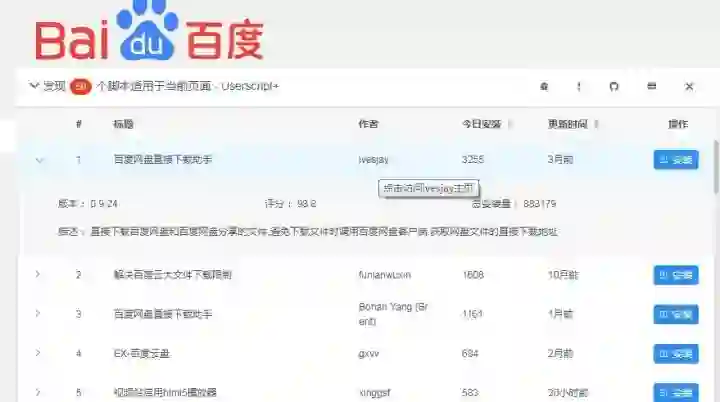Image resolution: width=720 pixels, height=402 pixels.
Task: Click the exclamation feedback icon
Action: pos(579,86)
